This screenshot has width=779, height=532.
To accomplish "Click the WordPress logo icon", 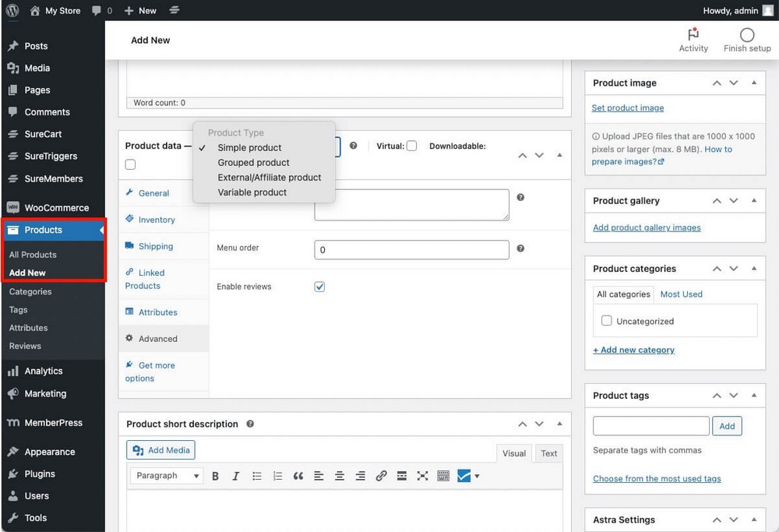I will [12, 10].
